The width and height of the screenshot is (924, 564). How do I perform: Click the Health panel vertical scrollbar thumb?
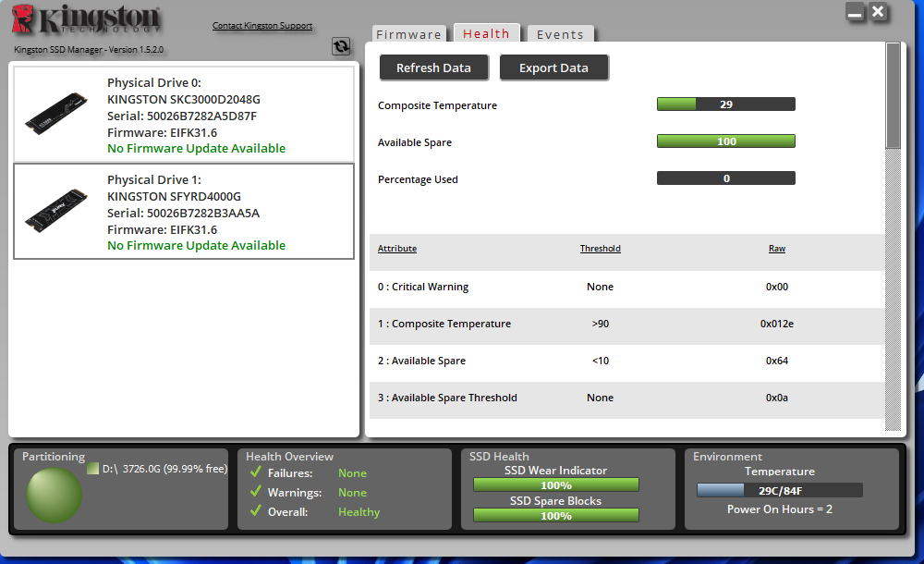pyautogui.click(x=893, y=95)
